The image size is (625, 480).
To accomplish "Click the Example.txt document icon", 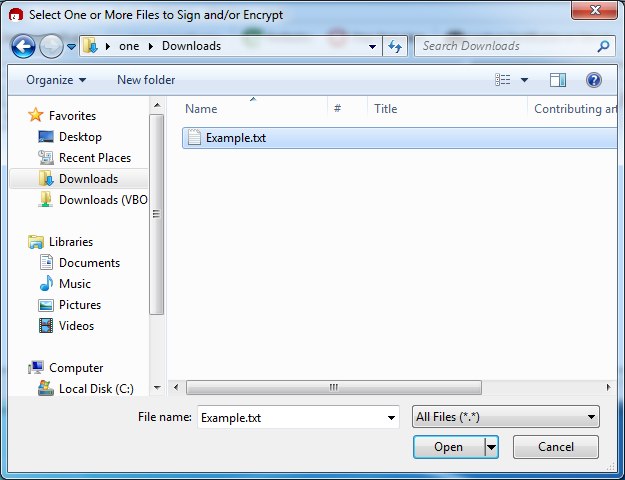I will (194, 138).
